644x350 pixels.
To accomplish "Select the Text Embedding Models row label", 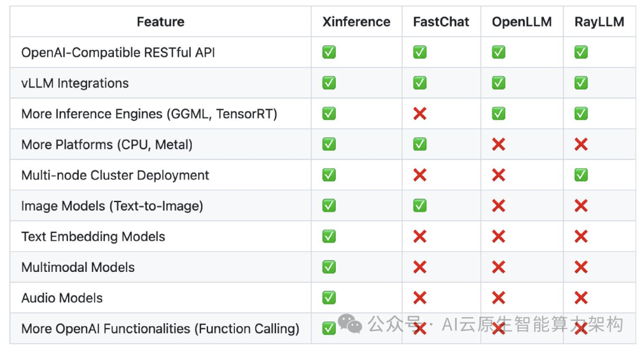I will click(x=93, y=236).
